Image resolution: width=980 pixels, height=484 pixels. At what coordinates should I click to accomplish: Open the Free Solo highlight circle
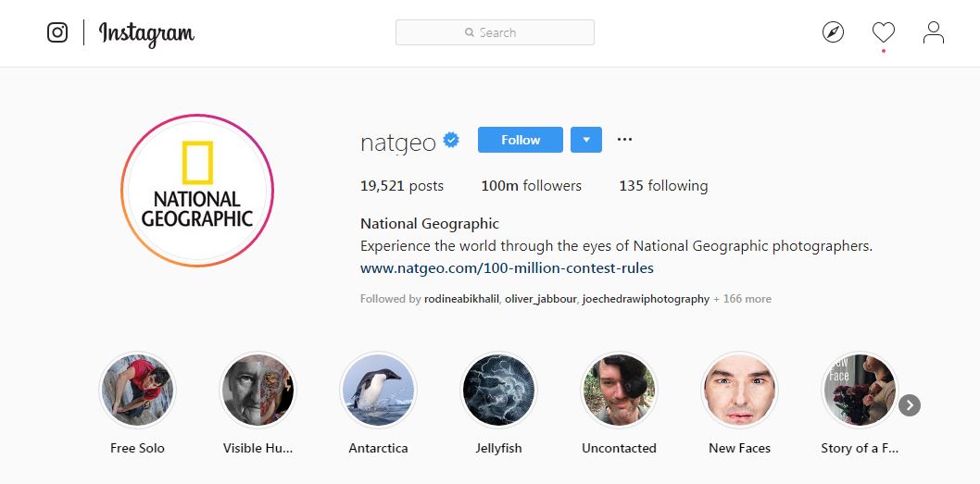click(x=137, y=390)
